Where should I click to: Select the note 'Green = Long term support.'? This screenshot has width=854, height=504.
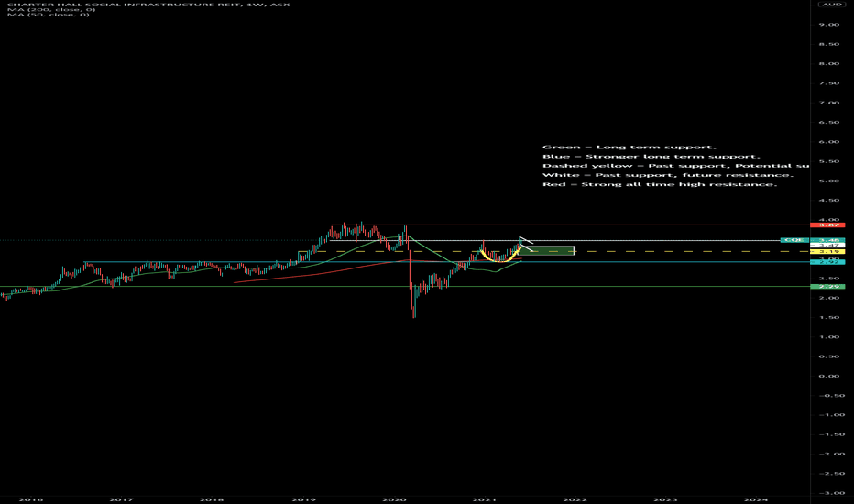pyautogui.click(x=630, y=148)
